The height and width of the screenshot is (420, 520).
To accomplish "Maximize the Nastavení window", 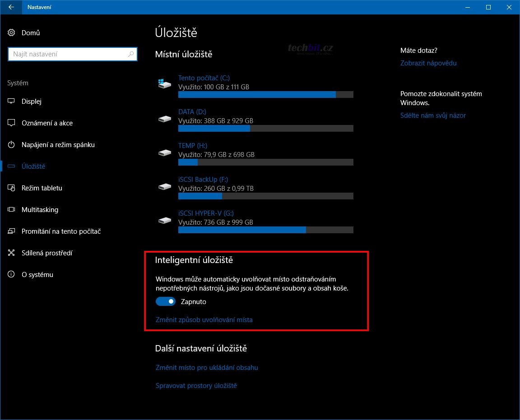I will (488, 7).
